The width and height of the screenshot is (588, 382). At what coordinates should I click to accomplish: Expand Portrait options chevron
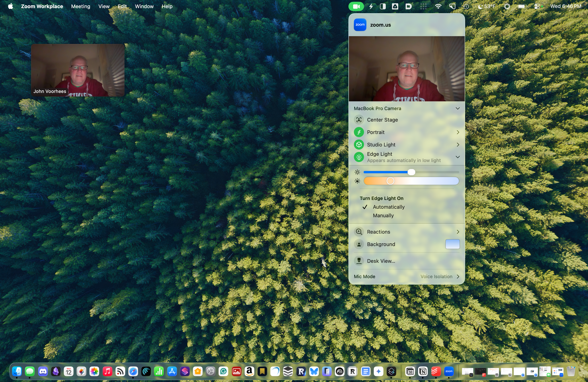click(x=458, y=132)
